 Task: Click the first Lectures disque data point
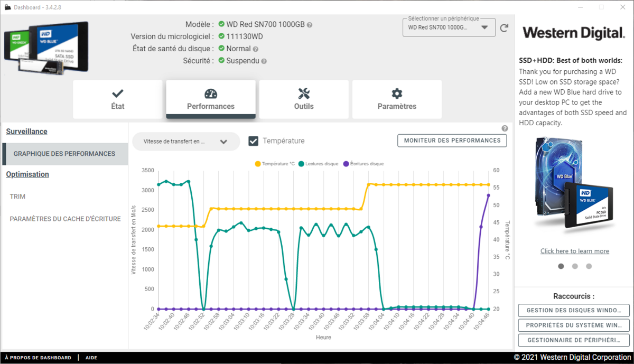[158, 184]
